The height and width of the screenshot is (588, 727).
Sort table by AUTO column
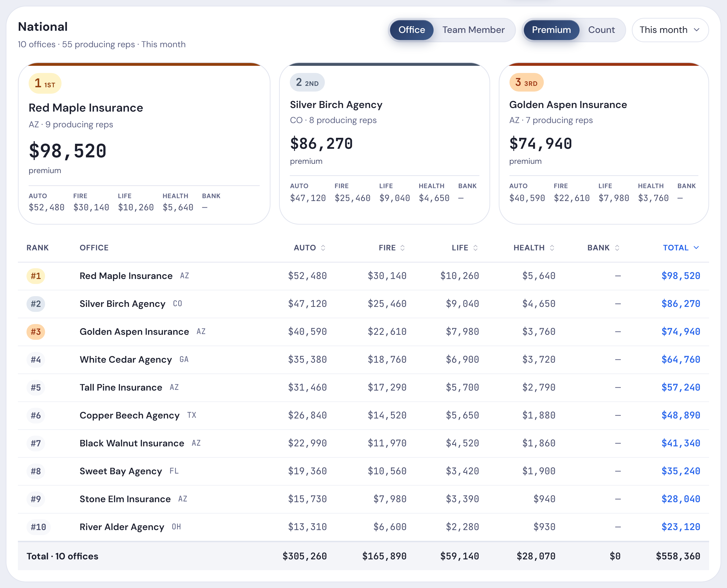tap(310, 248)
